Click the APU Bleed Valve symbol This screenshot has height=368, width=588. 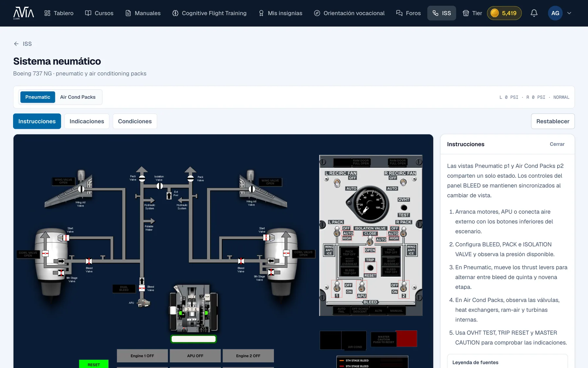[142, 288]
